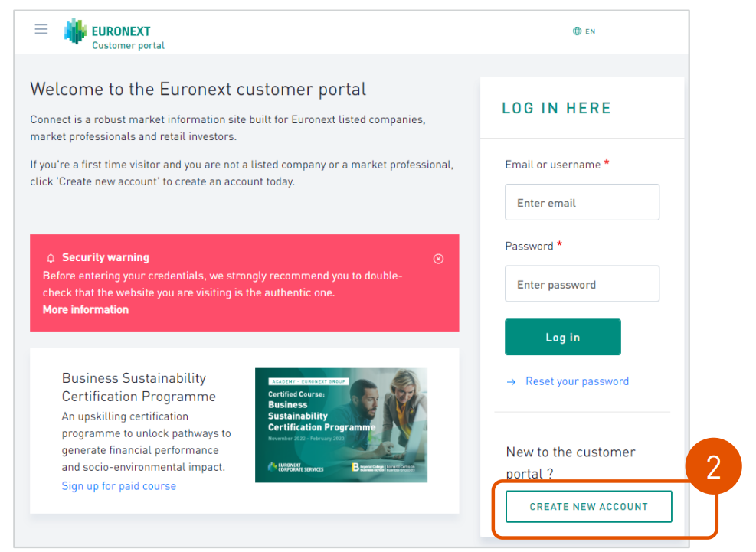
Task: Click CREATE NEW ACCOUNT button
Action: (589, 507)
